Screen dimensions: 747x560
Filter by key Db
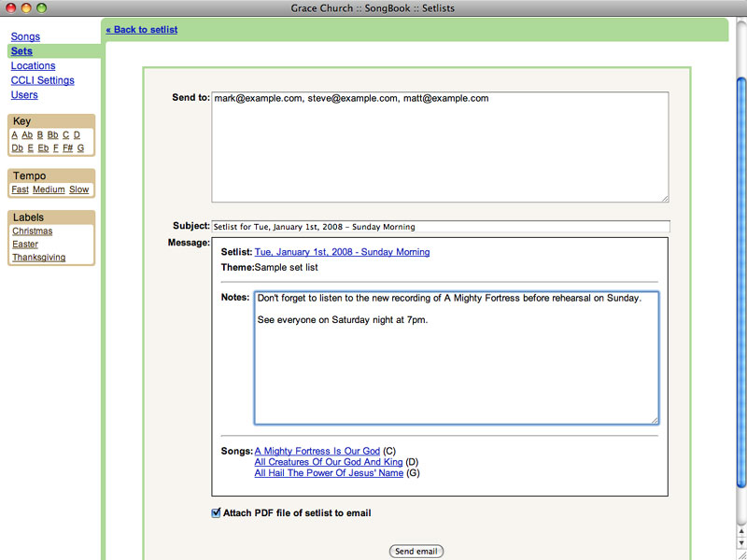click(x=17, y=148)
